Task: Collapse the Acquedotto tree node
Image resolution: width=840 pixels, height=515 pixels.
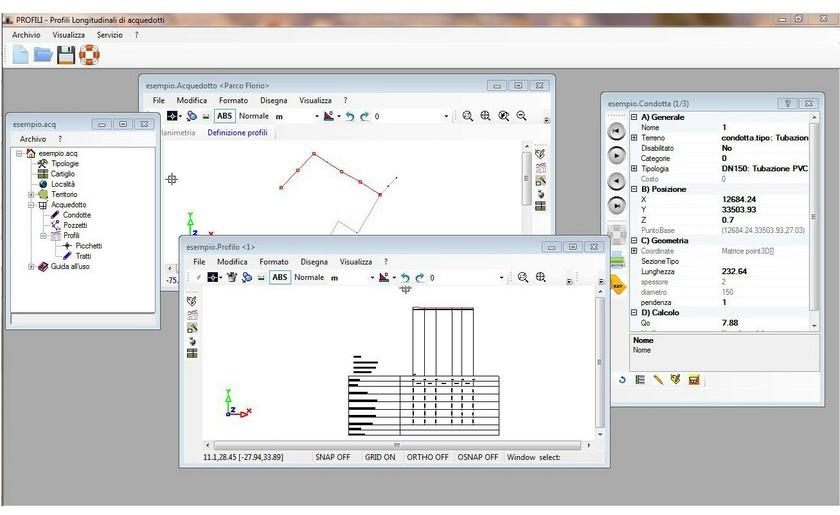Action: click(31, 205)
